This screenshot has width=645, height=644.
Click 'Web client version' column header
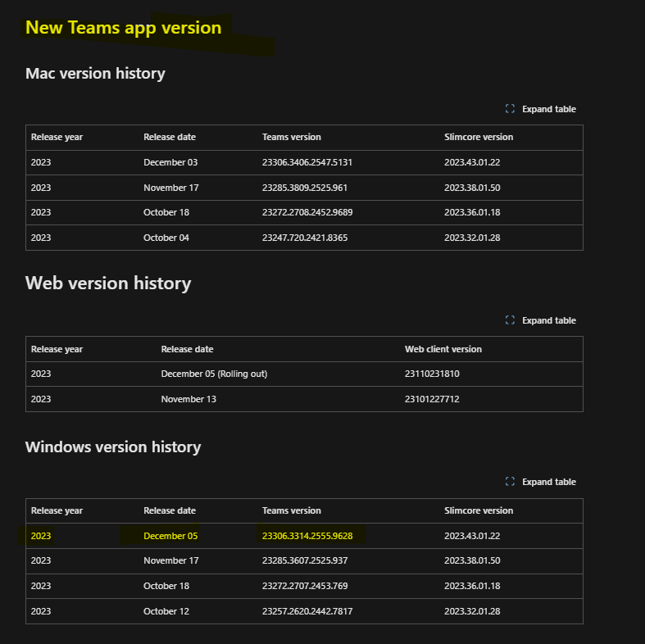click(443, 349)
